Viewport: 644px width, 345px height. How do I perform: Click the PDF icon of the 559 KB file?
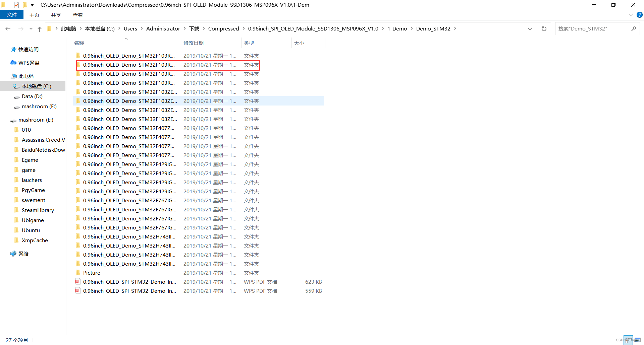tap(78, 291)
